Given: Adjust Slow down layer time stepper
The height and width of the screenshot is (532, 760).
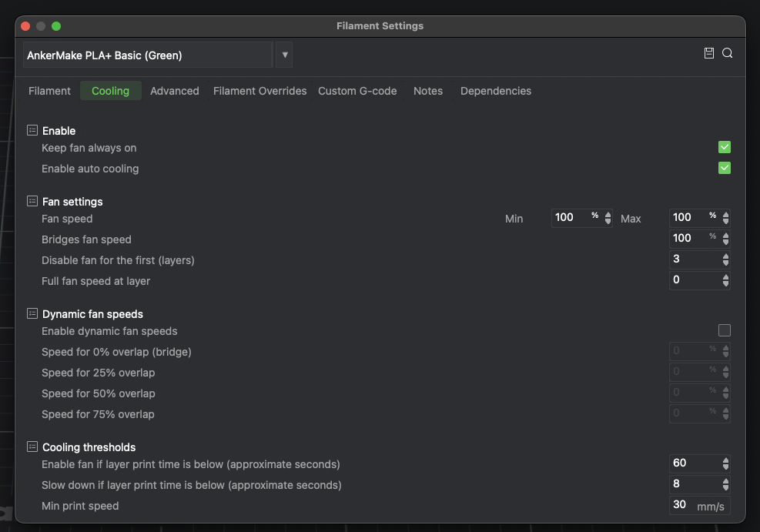Looking at the screenshot, I should point(725,484).
